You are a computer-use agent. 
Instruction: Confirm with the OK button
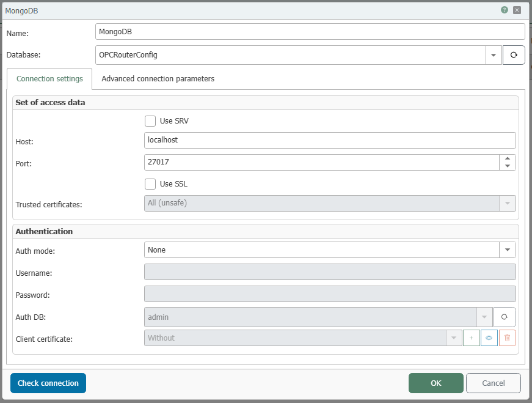coord(435,383)
